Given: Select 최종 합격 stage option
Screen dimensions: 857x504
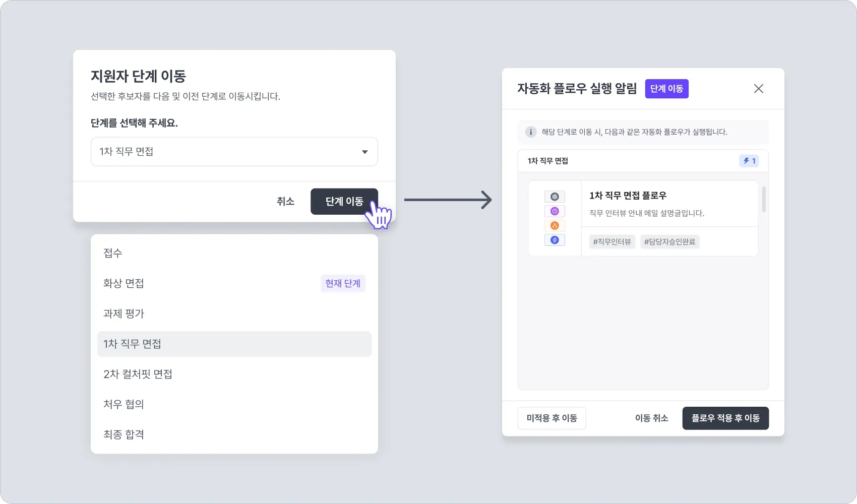Looking at the screenshot, I should pos(124,434).
